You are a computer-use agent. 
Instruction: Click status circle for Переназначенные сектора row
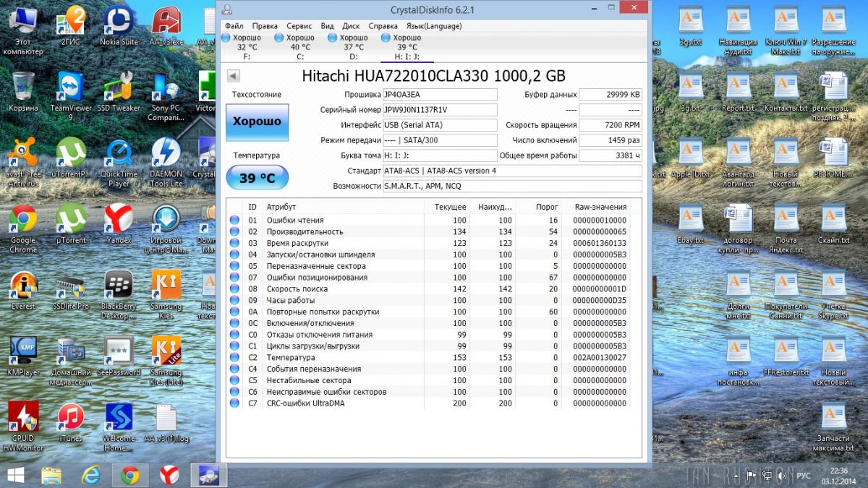pyautogui.click(x=234, y=266)
